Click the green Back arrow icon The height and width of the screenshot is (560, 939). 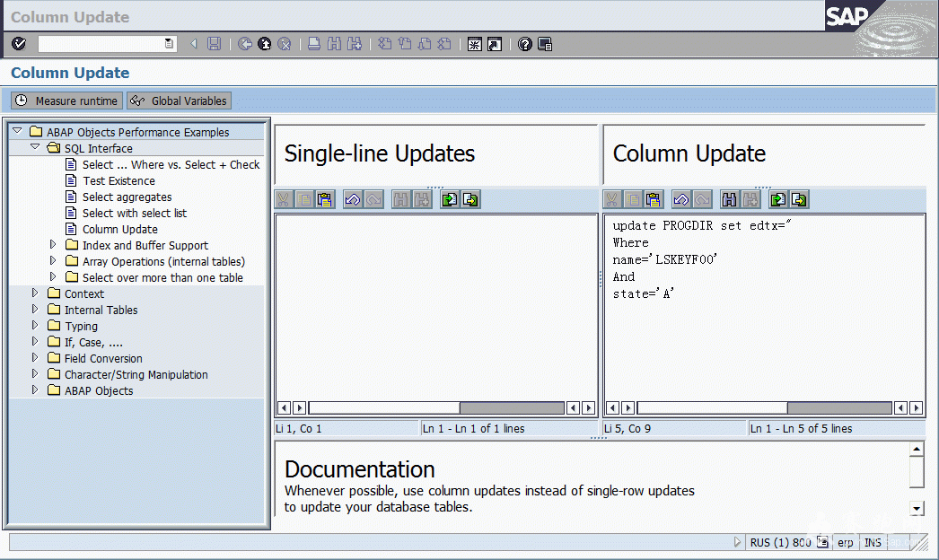tap(244, 44)
